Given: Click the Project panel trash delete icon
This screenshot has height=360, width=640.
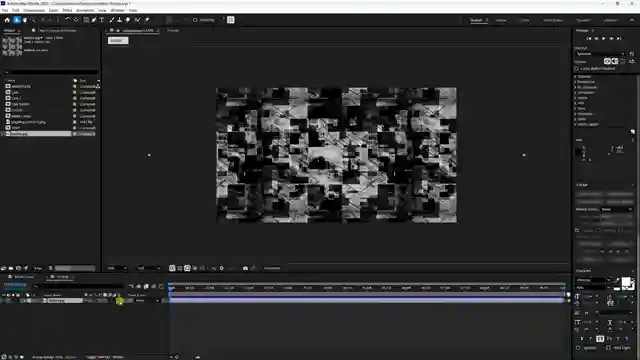Looking at the screenshot, I should coord(51,268).
